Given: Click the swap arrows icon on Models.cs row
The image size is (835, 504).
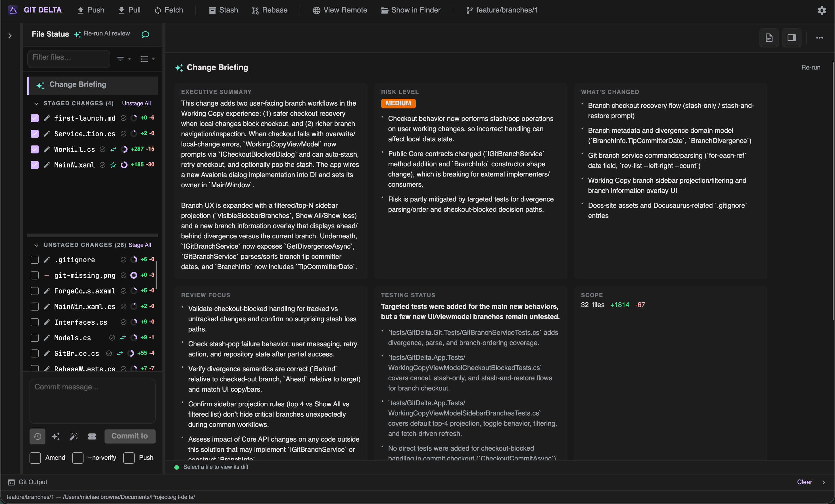Looking at the screenshot, I should pos(123,338).
